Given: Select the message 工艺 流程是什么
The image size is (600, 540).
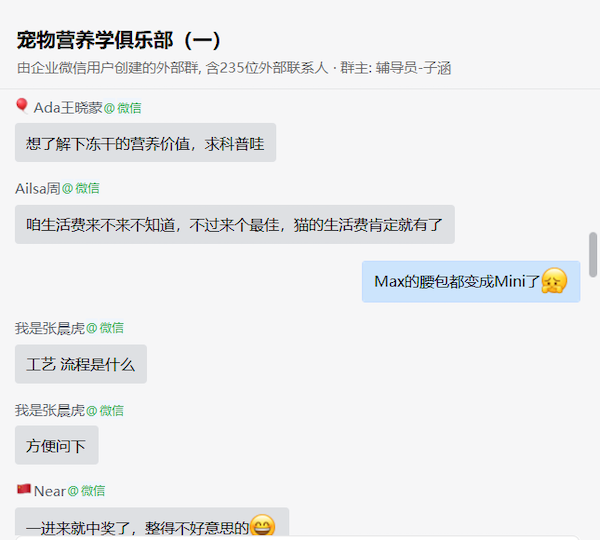Looking at the screenshot, I should [x=81, y=364].
